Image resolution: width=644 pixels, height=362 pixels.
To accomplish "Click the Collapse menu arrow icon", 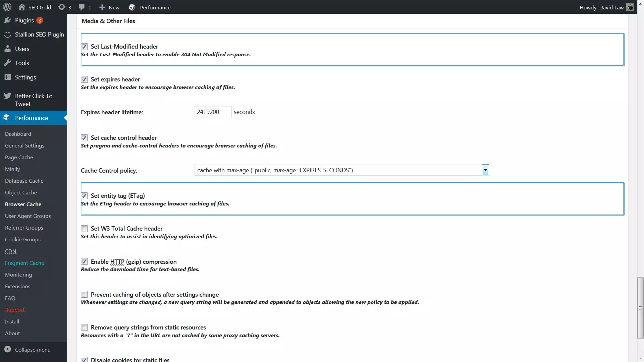I will click(x=7, y=349).
